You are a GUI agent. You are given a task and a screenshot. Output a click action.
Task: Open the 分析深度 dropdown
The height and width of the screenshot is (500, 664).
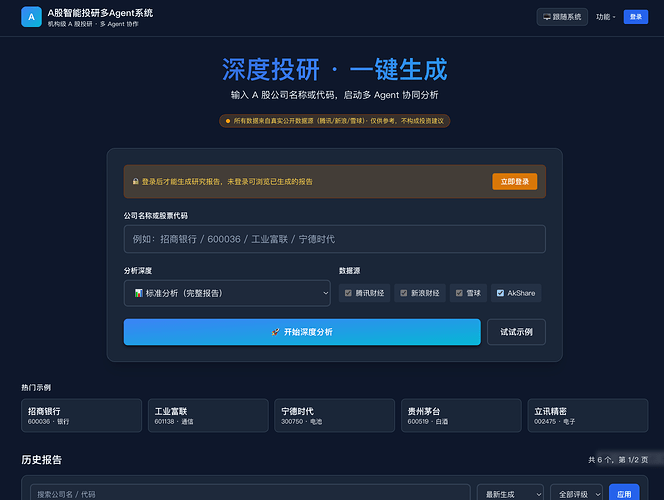[227, 293]
